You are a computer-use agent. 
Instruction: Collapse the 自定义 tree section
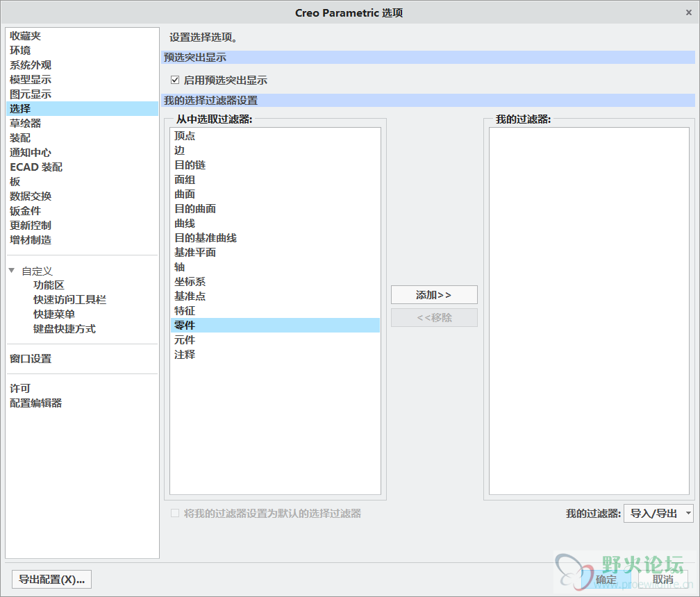pos(12,271)
